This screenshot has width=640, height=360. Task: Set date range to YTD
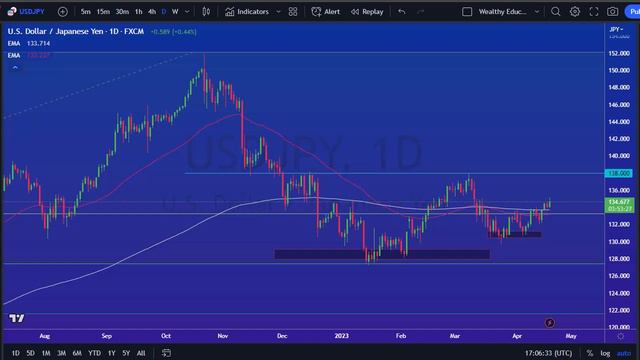(94, 353)
